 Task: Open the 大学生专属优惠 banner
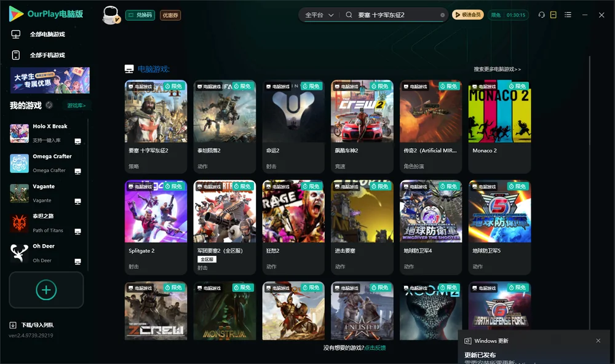(x=50, y=80)
